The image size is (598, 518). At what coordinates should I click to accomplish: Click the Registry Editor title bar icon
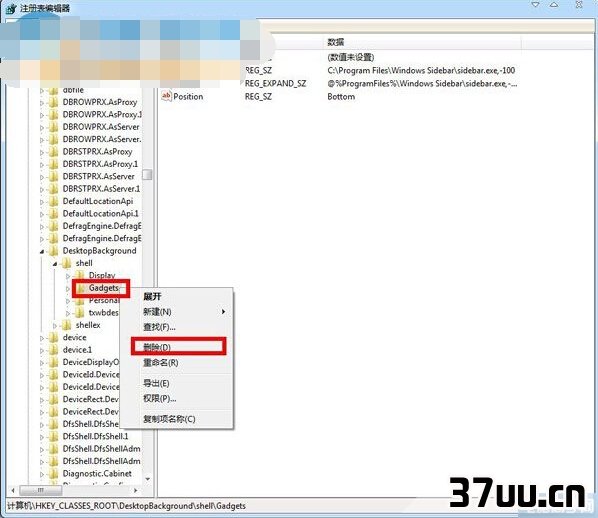tap(11, 8)
